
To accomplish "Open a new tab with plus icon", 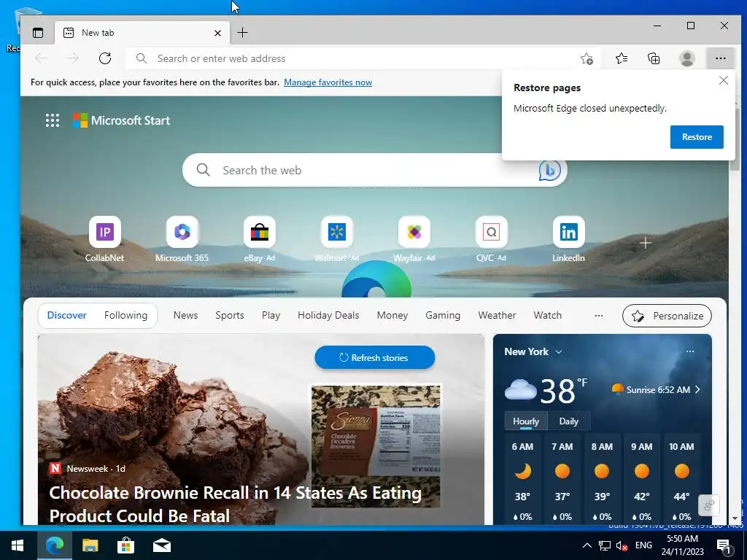I will tap(242, 33).
